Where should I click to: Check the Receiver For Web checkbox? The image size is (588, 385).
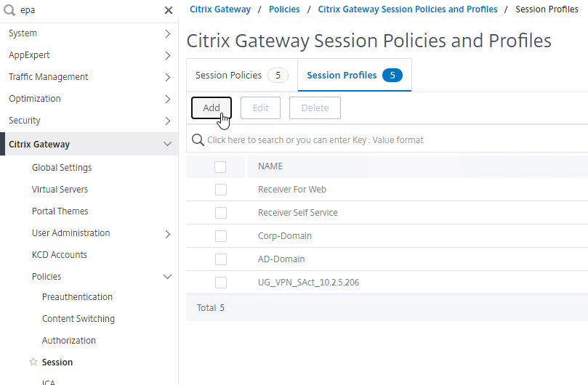coord(221,190)
